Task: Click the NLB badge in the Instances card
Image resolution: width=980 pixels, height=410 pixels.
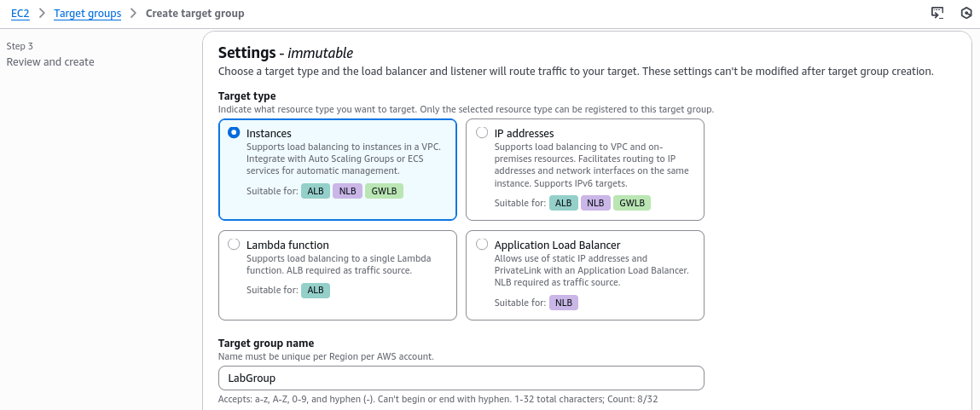Action: pyautogui.click(x=347, y=191)
